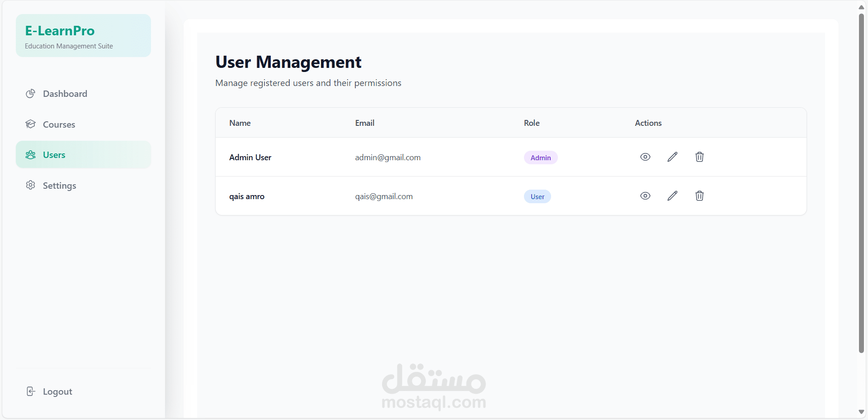View details of qais amro via eye icon
Viewport: 868px width, 420px height.
(645, 196)
